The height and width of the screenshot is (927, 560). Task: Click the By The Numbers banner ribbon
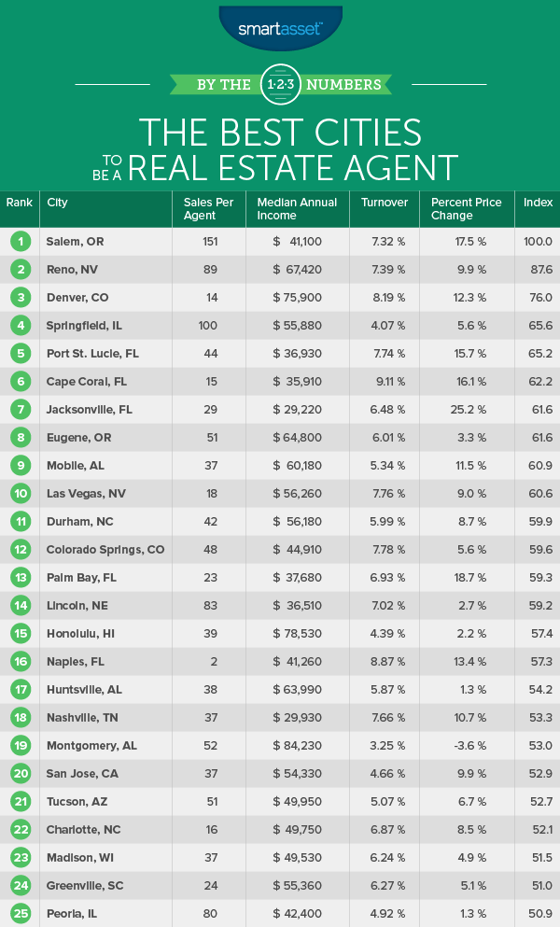[x=280, y=84]
